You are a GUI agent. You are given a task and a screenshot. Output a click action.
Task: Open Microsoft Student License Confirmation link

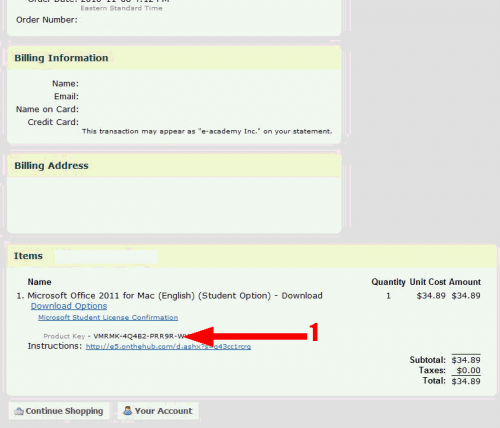(108, 317)
